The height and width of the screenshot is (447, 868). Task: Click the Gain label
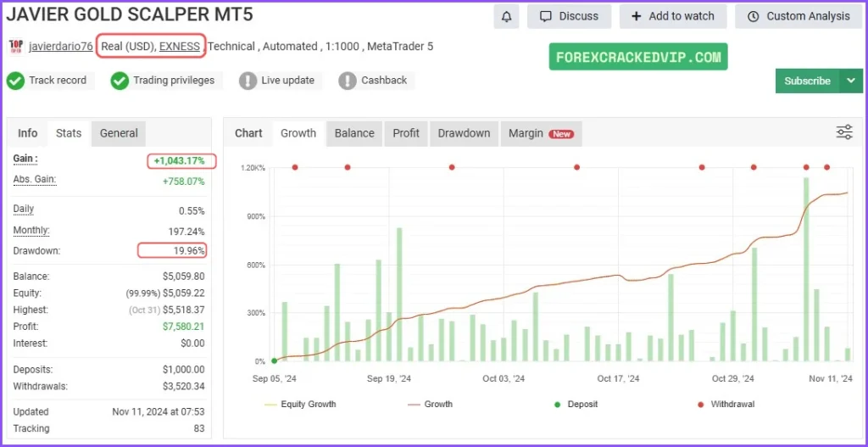[x=25, y=159]
